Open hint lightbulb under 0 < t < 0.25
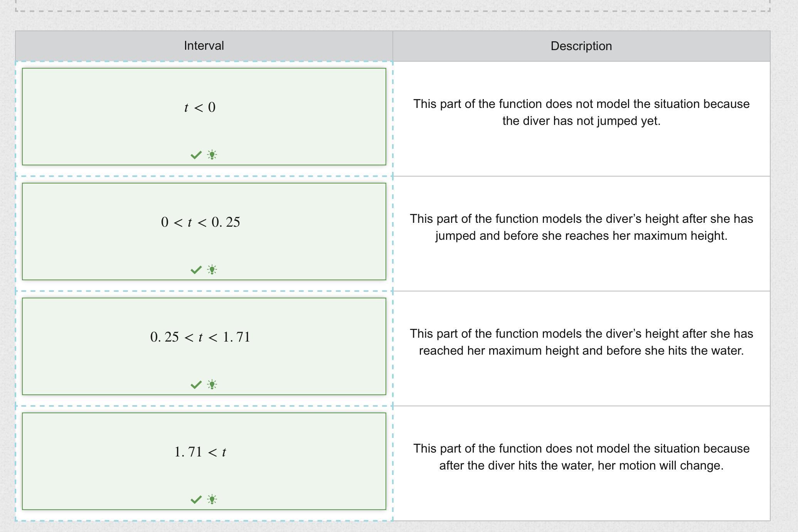Image resolution: width=798 pixels, height=532 pixels. (x=212, y=270)
